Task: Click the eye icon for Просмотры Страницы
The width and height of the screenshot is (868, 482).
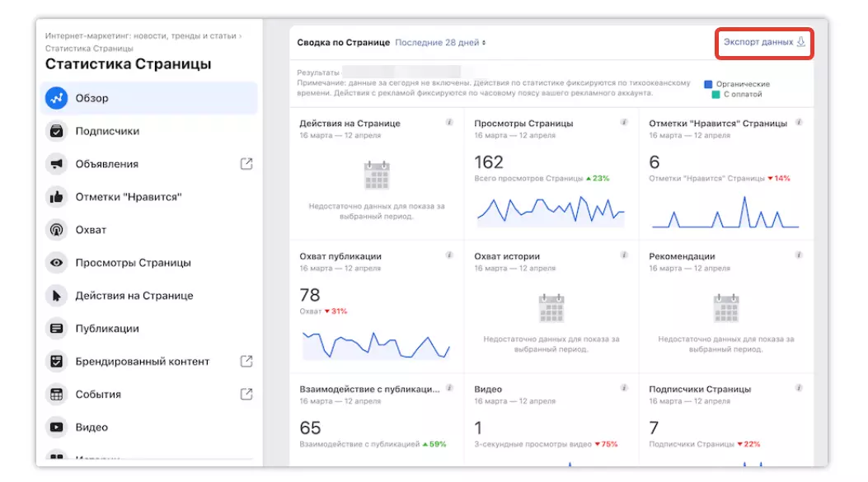Action: click(56, 263)
